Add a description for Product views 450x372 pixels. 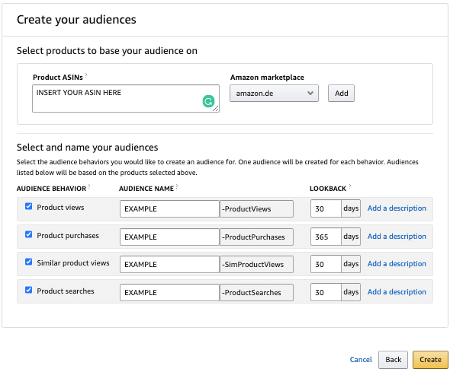[x=397, y=208]
